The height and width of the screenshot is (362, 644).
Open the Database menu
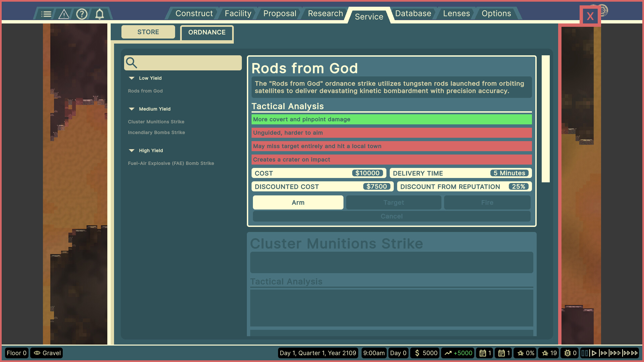point(413,13)
